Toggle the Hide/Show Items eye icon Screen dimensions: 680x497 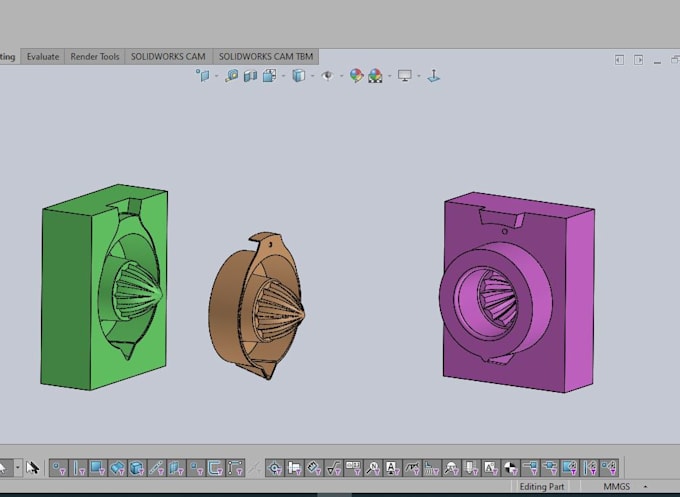click(327, 76)
